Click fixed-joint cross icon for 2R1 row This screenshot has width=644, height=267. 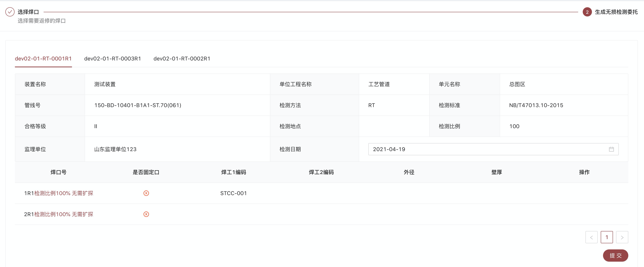(146, 214)
